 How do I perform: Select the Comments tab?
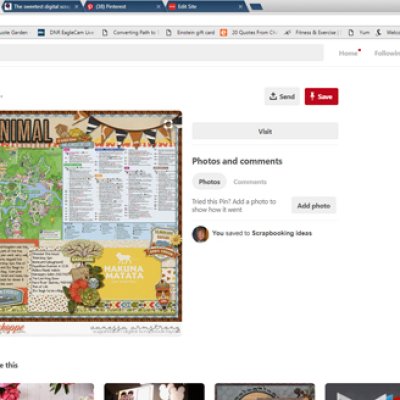250,182
